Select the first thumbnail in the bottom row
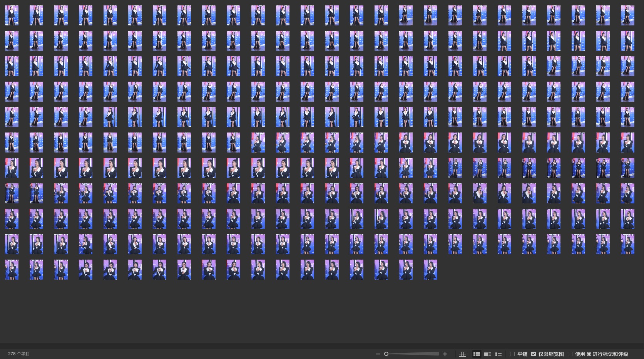 pos(12,270)
